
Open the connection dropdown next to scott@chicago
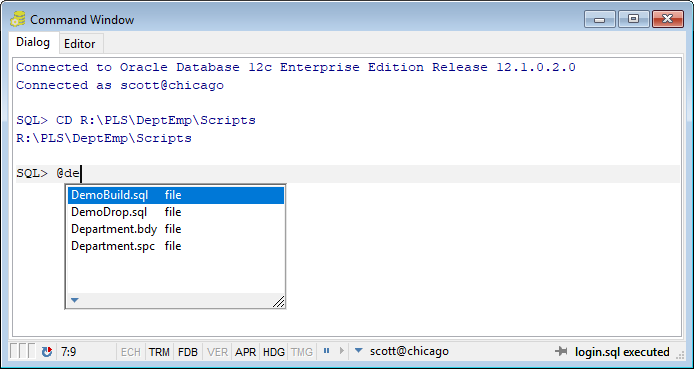click(x=359, y=351)
